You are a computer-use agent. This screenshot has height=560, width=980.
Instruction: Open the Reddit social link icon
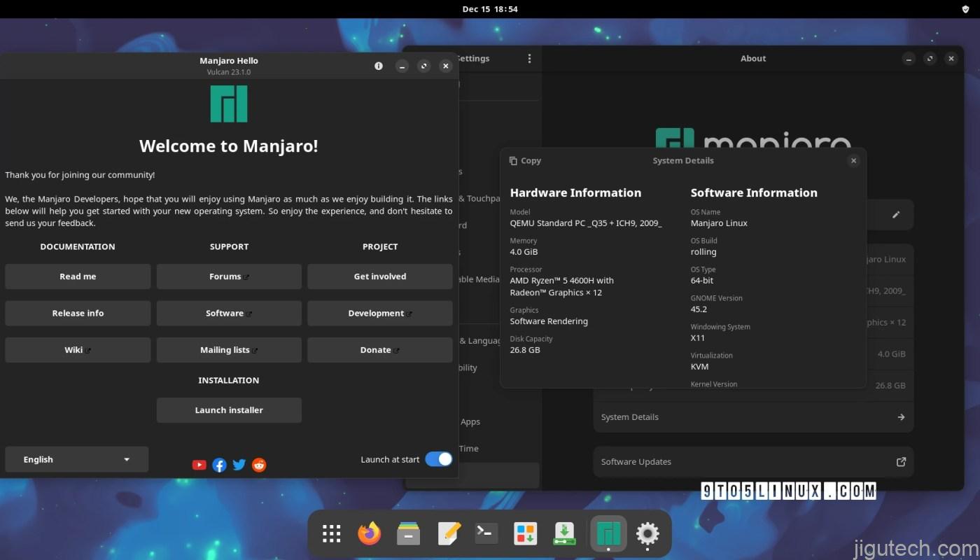pos(259,465)
